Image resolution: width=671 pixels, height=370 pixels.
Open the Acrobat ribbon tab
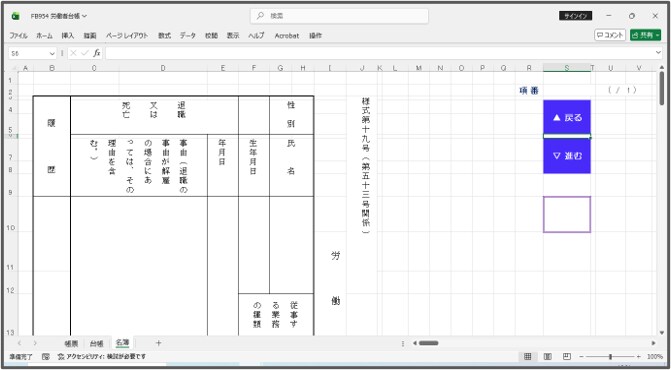[x=287, y=36]
